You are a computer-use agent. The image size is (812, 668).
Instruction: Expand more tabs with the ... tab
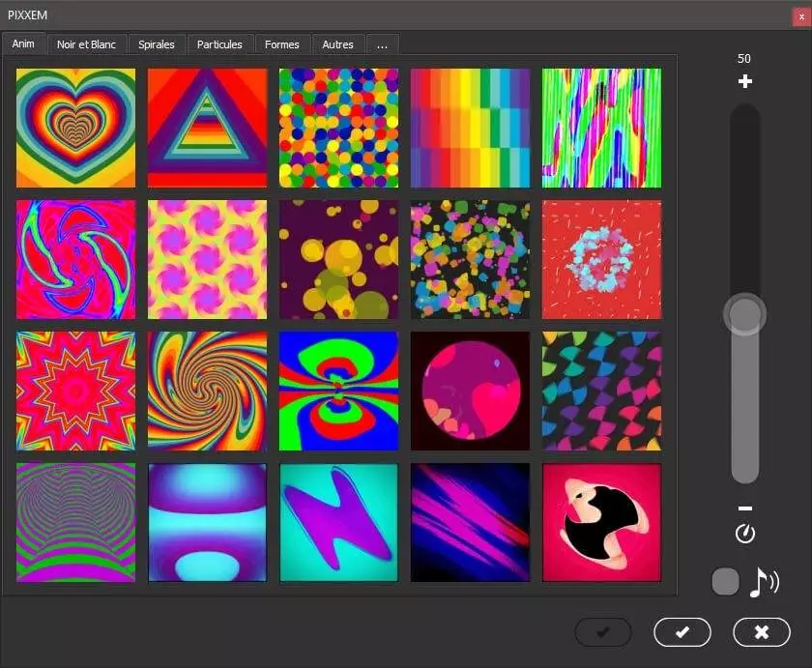[383, 44]
